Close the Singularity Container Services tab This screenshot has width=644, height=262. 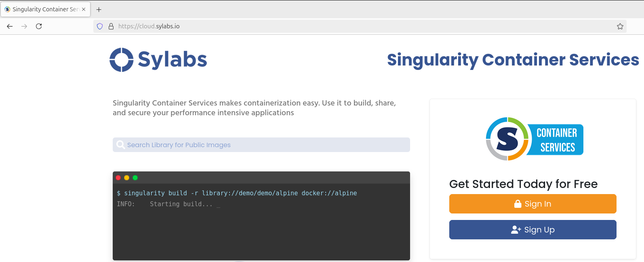pos(84,9)
